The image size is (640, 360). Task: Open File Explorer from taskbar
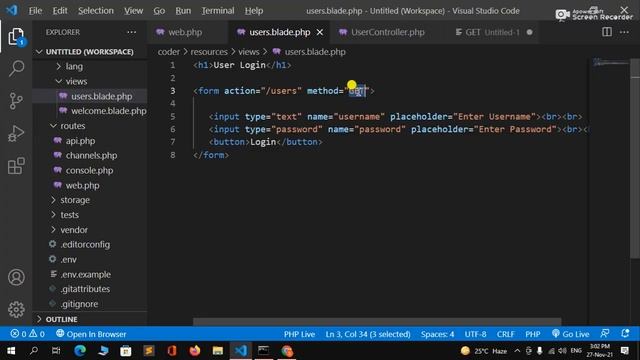coord(218,351)
